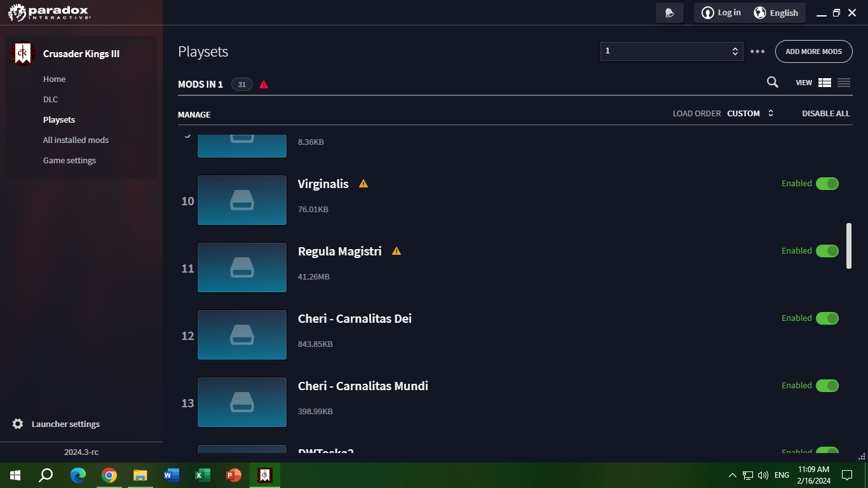
Task: Click the Log in button
Action: pyautogui.click(x=722, y=13)
